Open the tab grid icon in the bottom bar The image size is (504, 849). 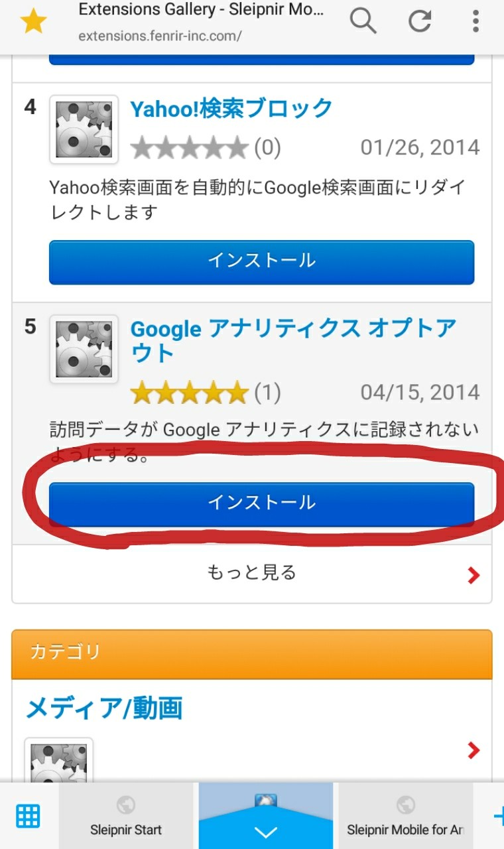point(29,815)
